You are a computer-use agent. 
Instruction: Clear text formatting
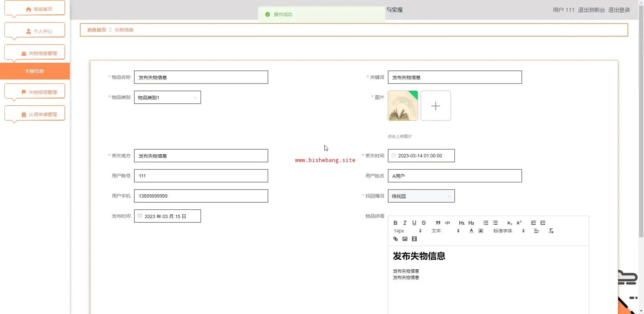(551, 231)
